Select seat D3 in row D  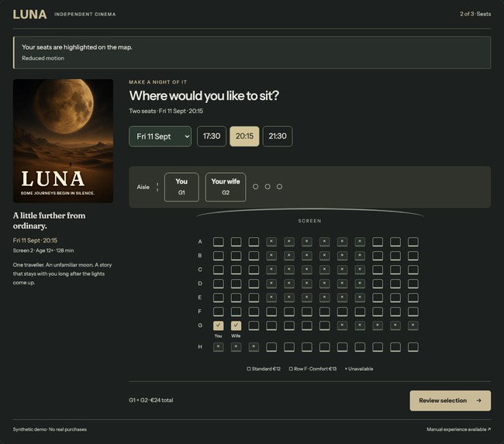click(x=254, y=284)
